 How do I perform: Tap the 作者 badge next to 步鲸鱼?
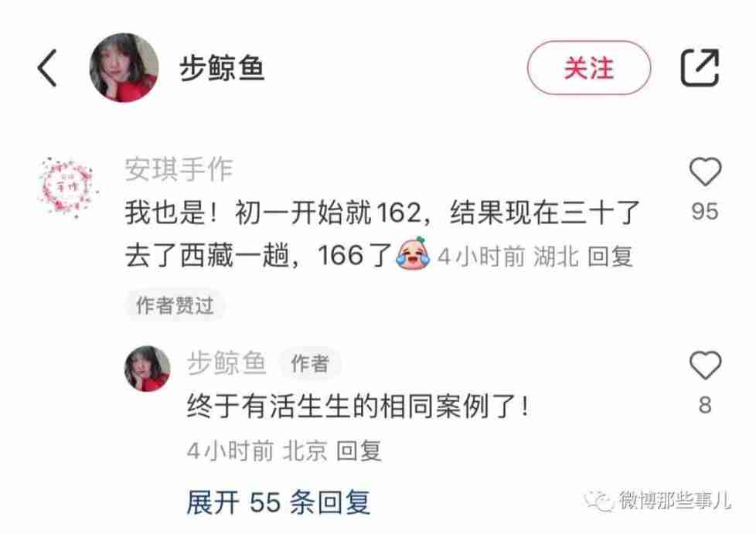(x=310, y=363)
